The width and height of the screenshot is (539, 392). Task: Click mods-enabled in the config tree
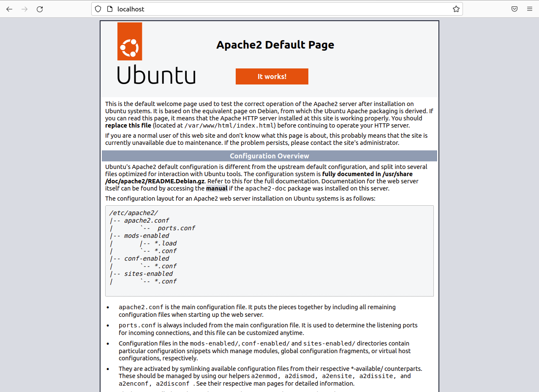(x=147, y=236)
